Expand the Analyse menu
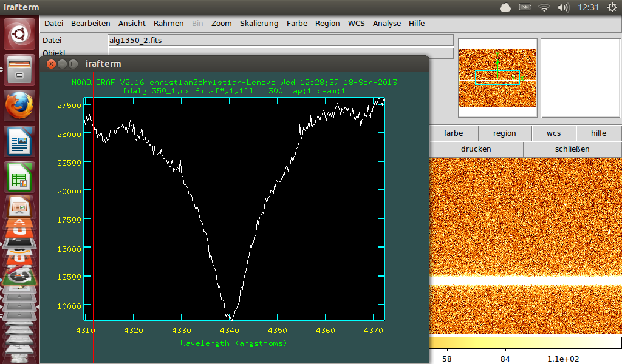 point(387,24)
